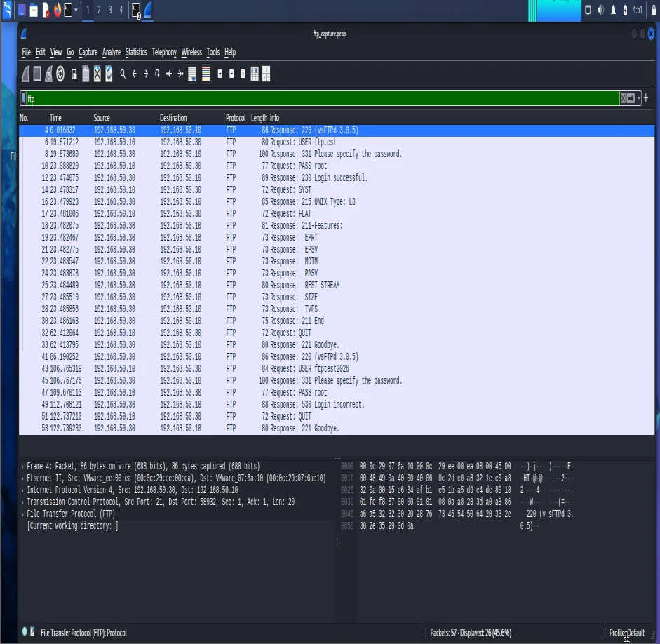Open Kali applications menu
660x644 pixels.
7,9
